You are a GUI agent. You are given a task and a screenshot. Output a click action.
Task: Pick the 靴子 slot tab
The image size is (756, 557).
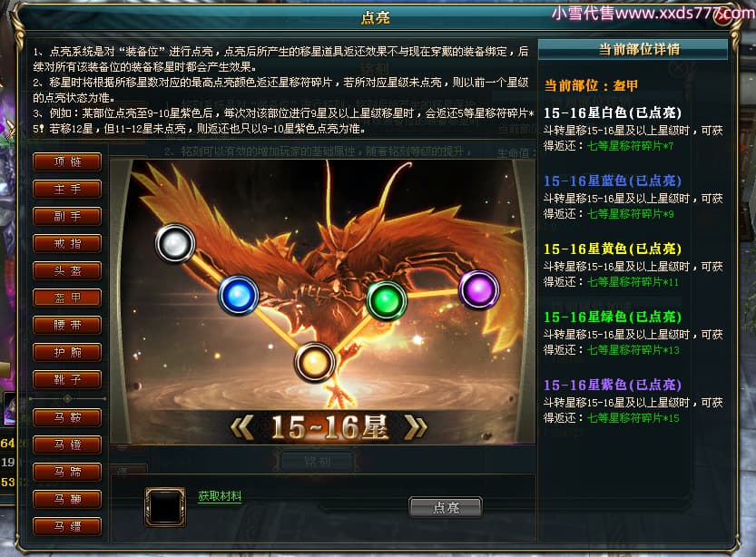click(x=67, y=379)
